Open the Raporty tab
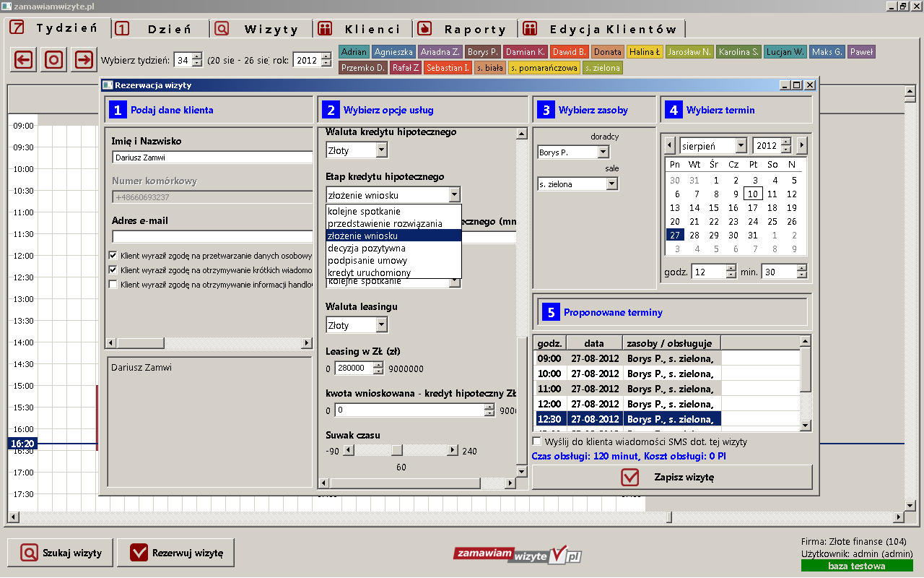 pos(466,29)
